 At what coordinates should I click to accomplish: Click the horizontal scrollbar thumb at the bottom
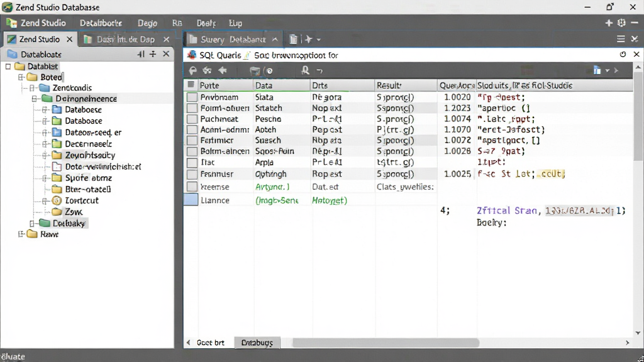point(386,343)
